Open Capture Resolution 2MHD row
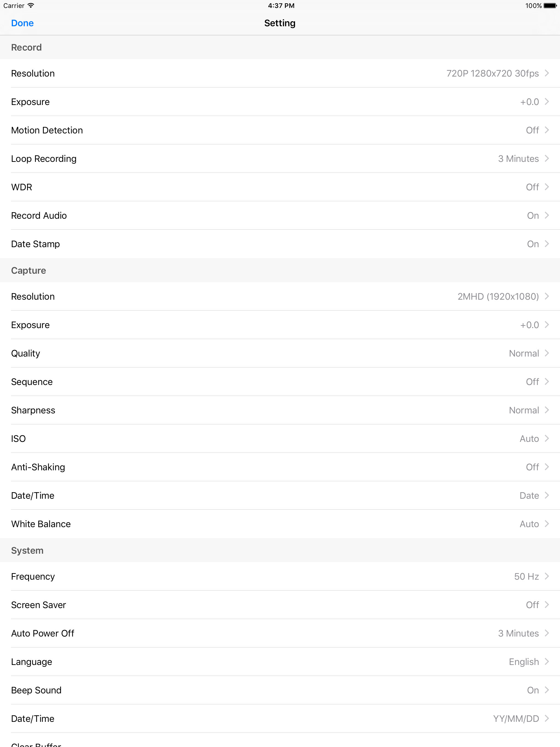This screenshot has height=747, width=560. (x=280, y=296)
